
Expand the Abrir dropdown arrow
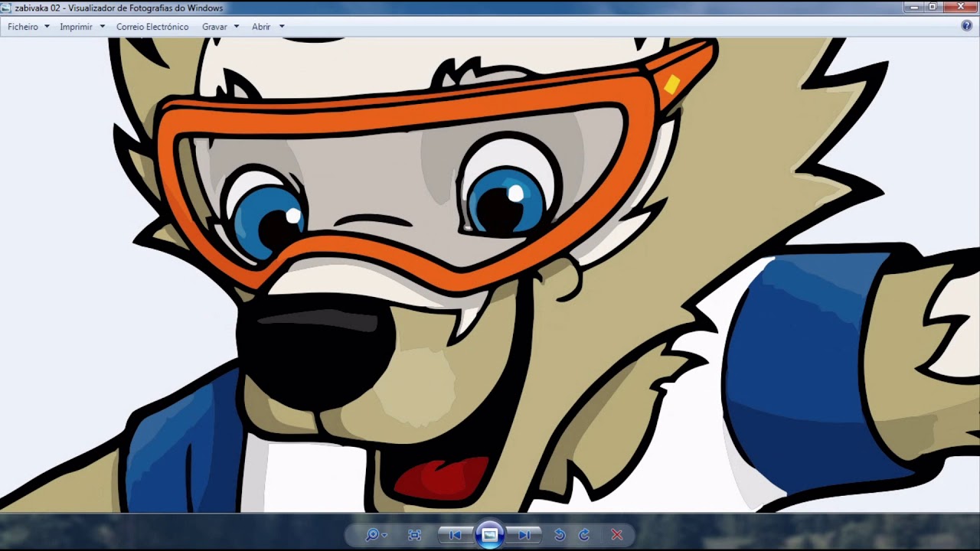(282, 27)
